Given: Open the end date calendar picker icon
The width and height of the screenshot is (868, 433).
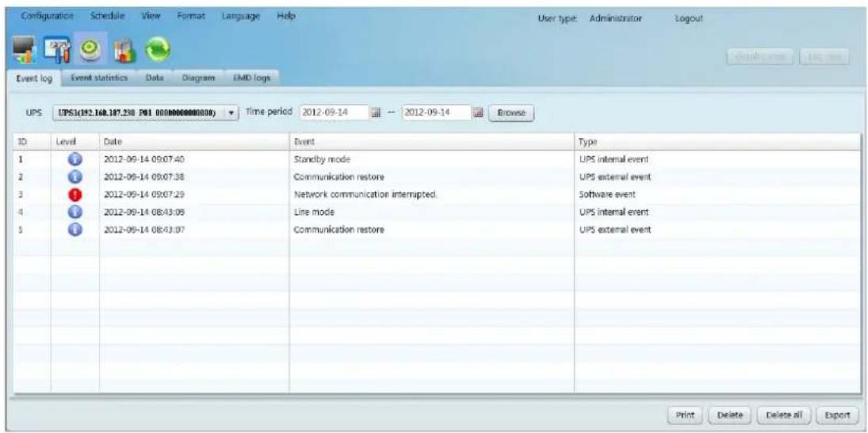Looking at the screenshot, I should 478,113.
